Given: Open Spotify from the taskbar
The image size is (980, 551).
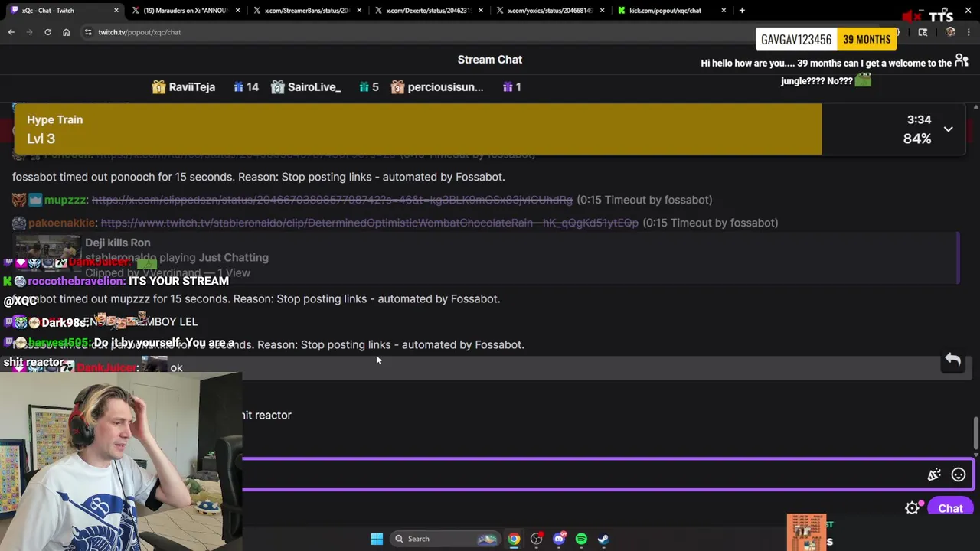Looking at the screenshot, I should click(x=581, y=539).
